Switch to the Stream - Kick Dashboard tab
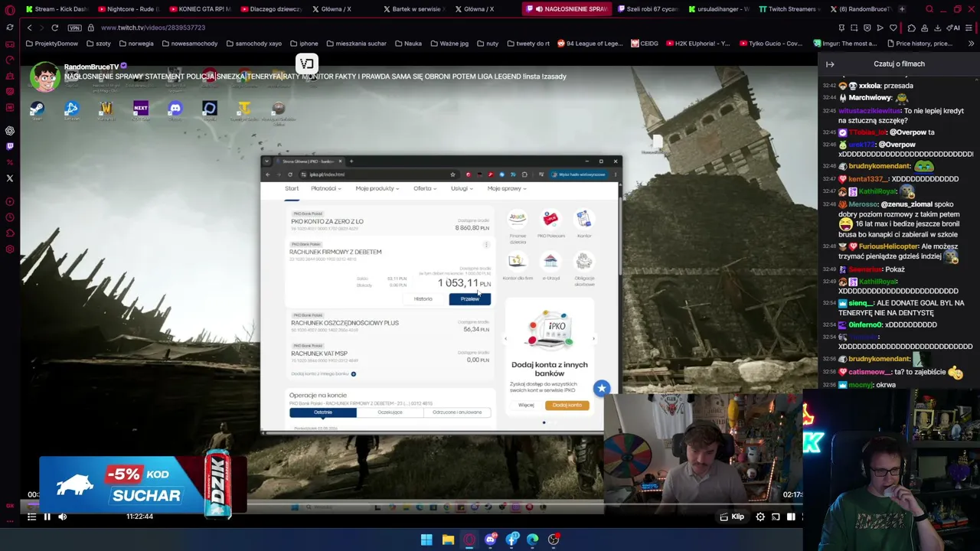980x551 pixels. pyautogui.click(x=56, y=9)
